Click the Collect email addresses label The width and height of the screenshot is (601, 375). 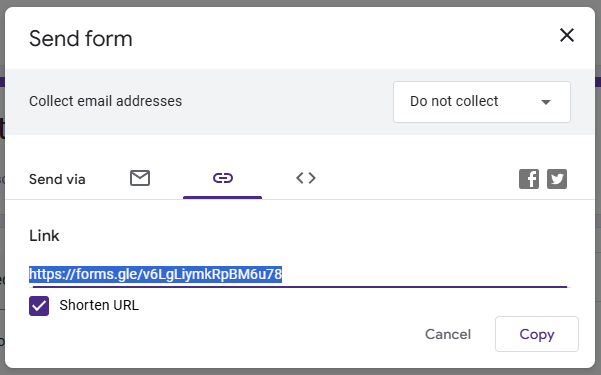pyautogui.click(x=105, y=101)
